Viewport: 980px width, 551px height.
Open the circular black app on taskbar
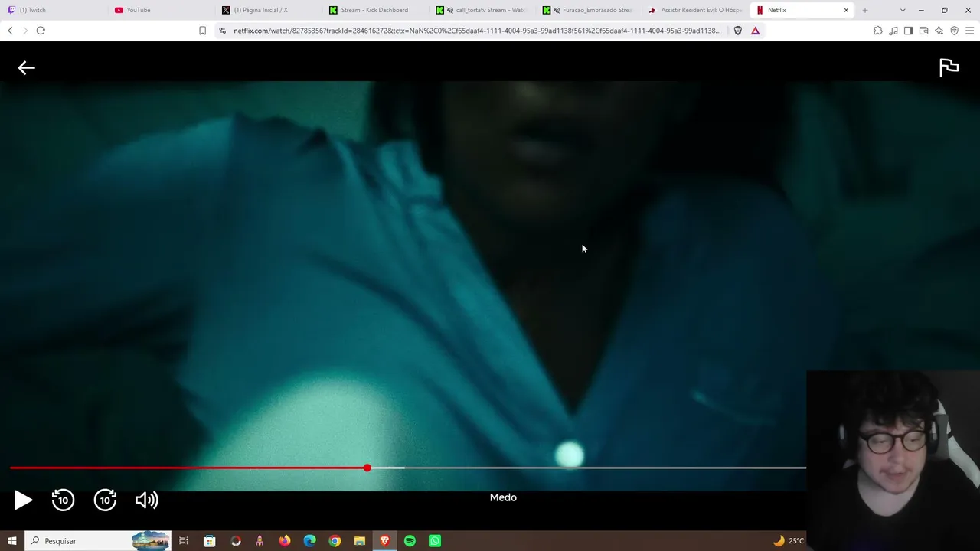pyautogui.click(x=235, y=541)
